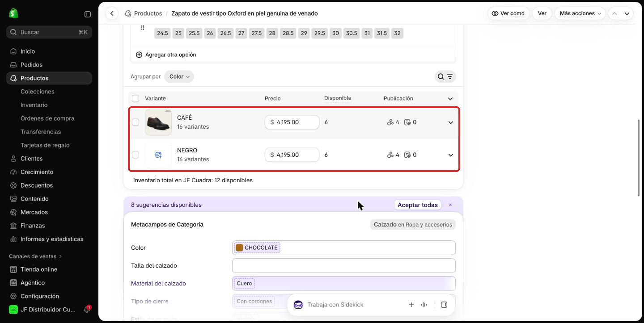The image size is (644, 323).
Task: Open Inventario under Productos
Action: (x=34, y=105)
